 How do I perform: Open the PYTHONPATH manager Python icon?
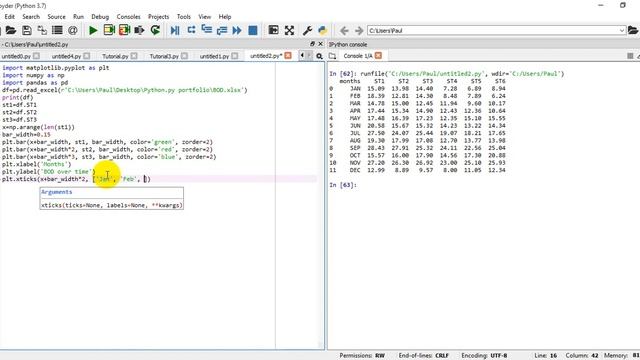tap(322, 30)
